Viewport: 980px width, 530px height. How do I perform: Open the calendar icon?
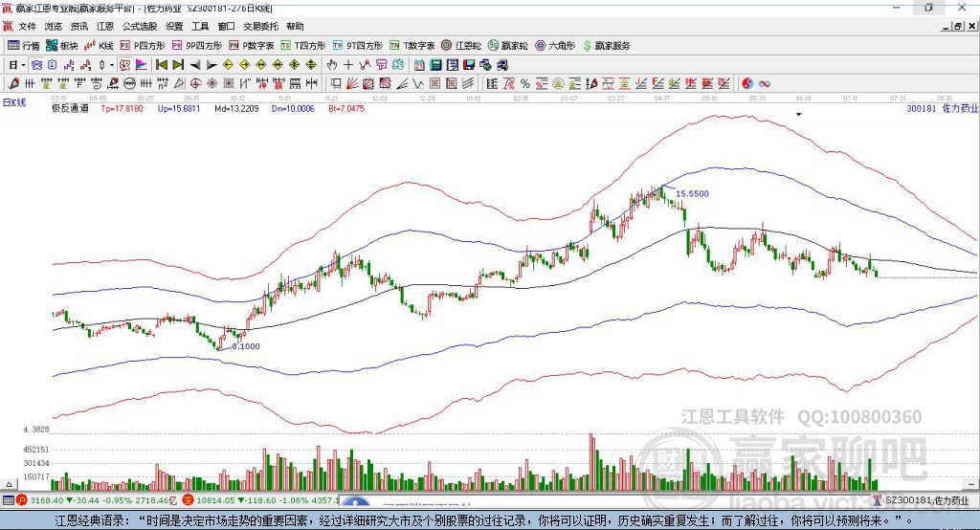click(x=419, y=65)
